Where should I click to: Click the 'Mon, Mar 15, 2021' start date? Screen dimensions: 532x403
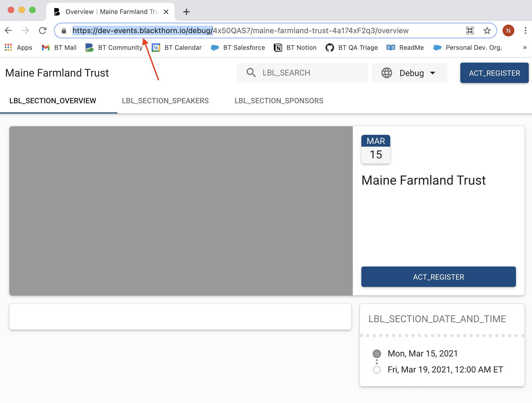pyautogui.click(x=423, y=353)
